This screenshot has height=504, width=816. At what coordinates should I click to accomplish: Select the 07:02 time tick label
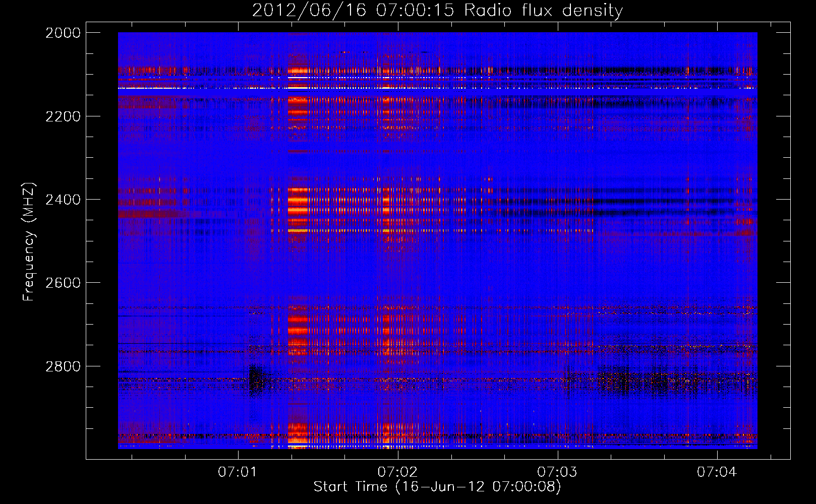(397, 472)
